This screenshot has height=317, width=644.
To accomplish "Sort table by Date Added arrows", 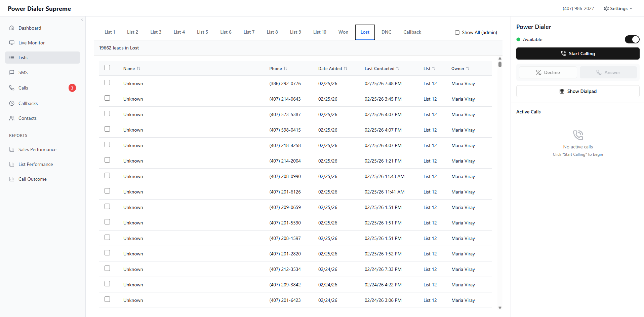I will tap(346, 68).
